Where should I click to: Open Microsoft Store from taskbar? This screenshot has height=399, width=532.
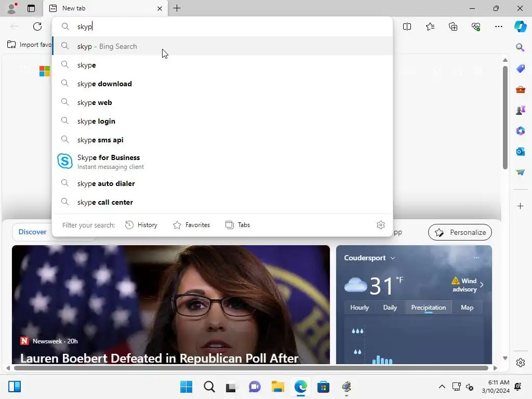(323, 387)
